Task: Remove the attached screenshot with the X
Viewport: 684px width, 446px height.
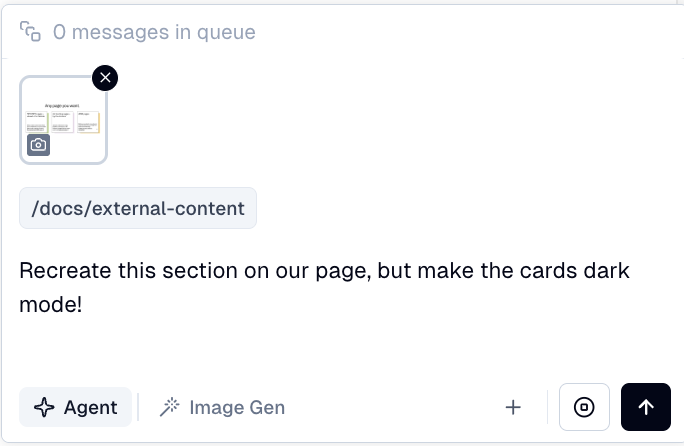Action: click(x=105, y=77)
